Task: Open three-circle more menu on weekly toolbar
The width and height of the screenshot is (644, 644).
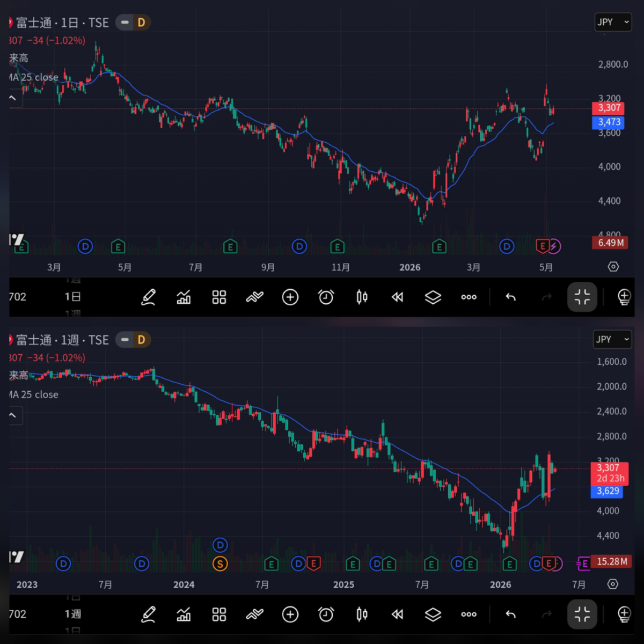Action: pyautogui.click(x=469, y=614)
